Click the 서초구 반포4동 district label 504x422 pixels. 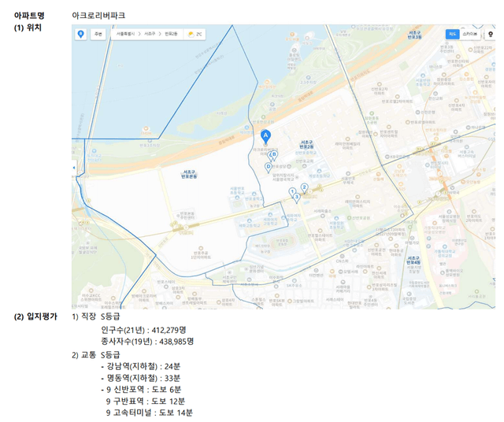point(413,261)
